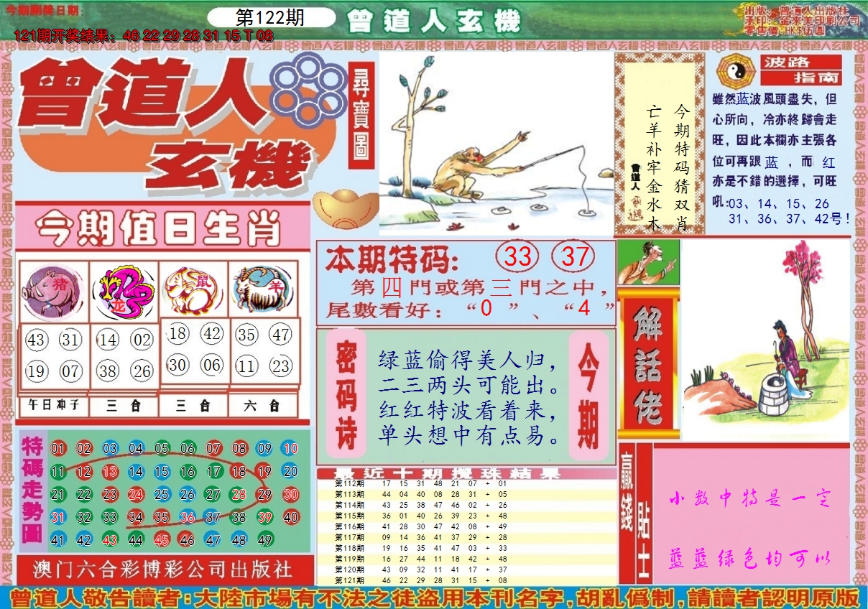Click the pig zodiac icon

(52, 291)
